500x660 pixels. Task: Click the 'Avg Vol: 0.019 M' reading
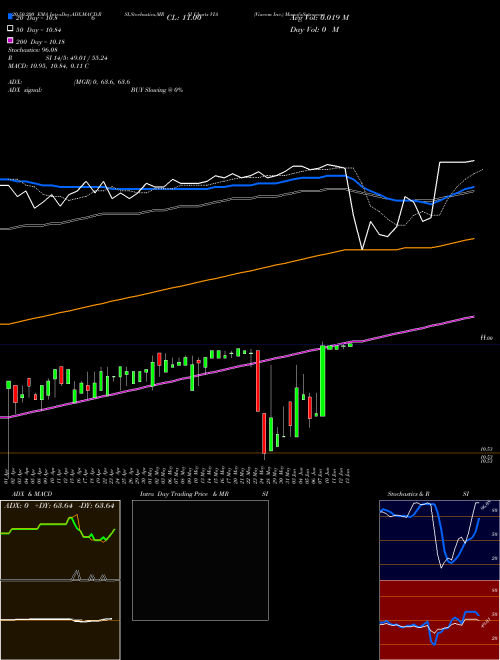pos(319,17)
